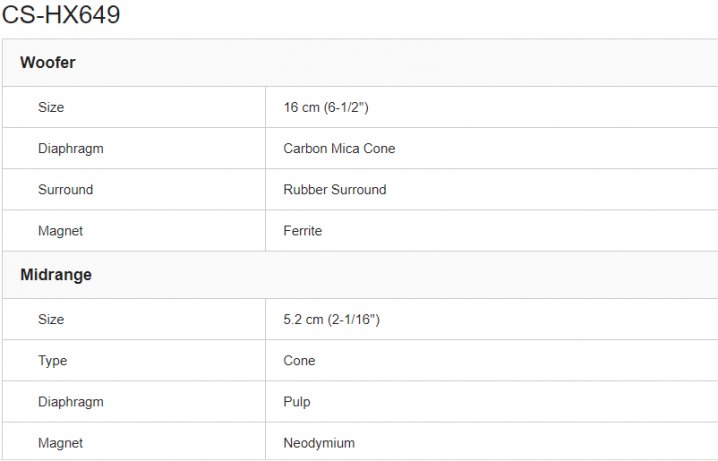Select the 5.2 cm (2-1/16") value
The height and width of the screenshot is (461, 718).
(x=332, y=319)
